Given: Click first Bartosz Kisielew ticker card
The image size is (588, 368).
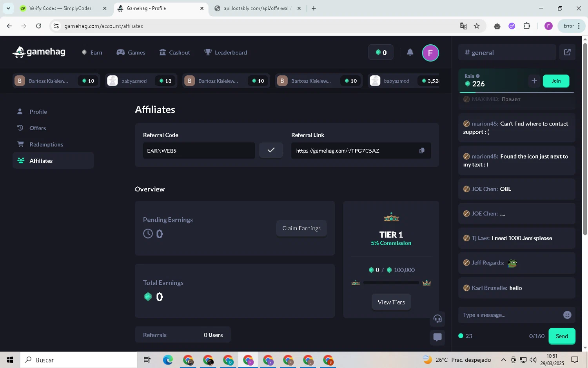Looking at the screenshot, I should pyautogui.click(x=56, y=81).
